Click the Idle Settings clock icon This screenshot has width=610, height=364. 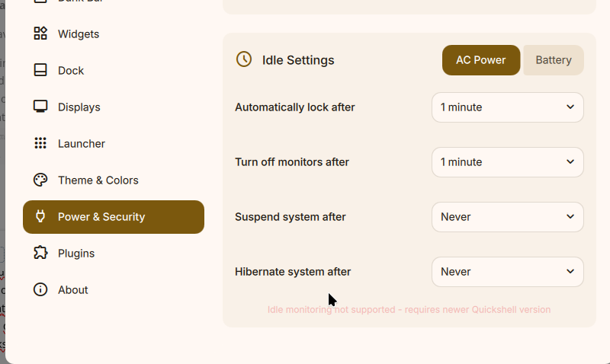click(x=244, y=59)
